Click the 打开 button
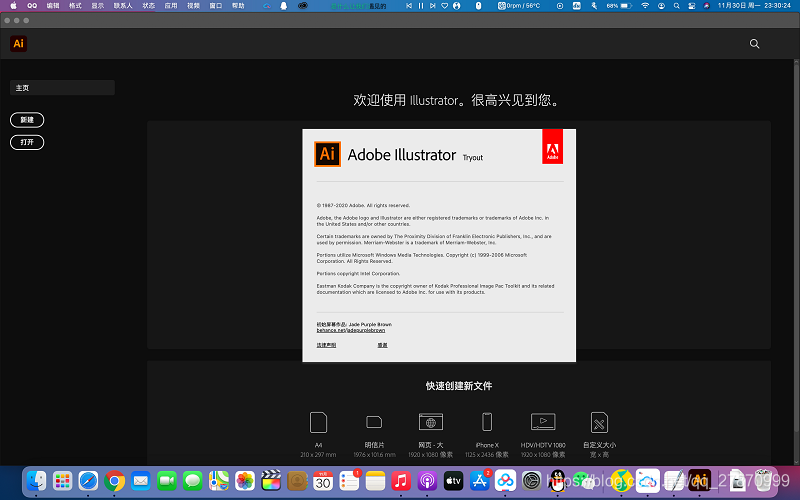The image size is (800, 500). (x=27, y=142)
